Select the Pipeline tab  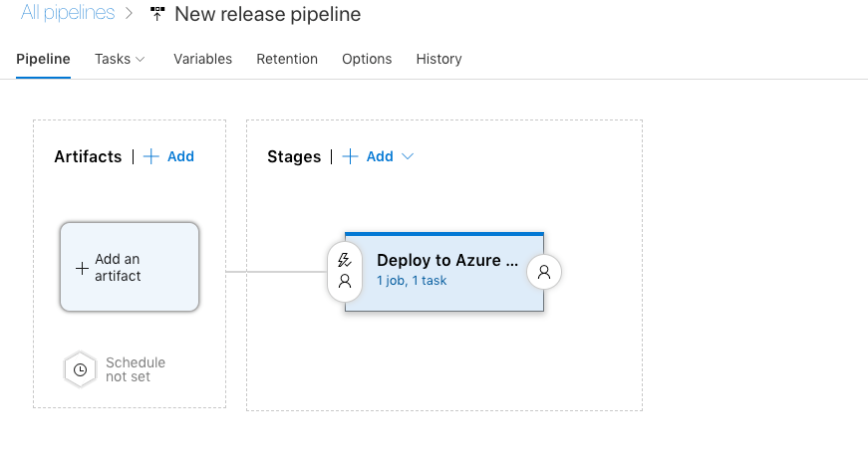pos(43,59)
